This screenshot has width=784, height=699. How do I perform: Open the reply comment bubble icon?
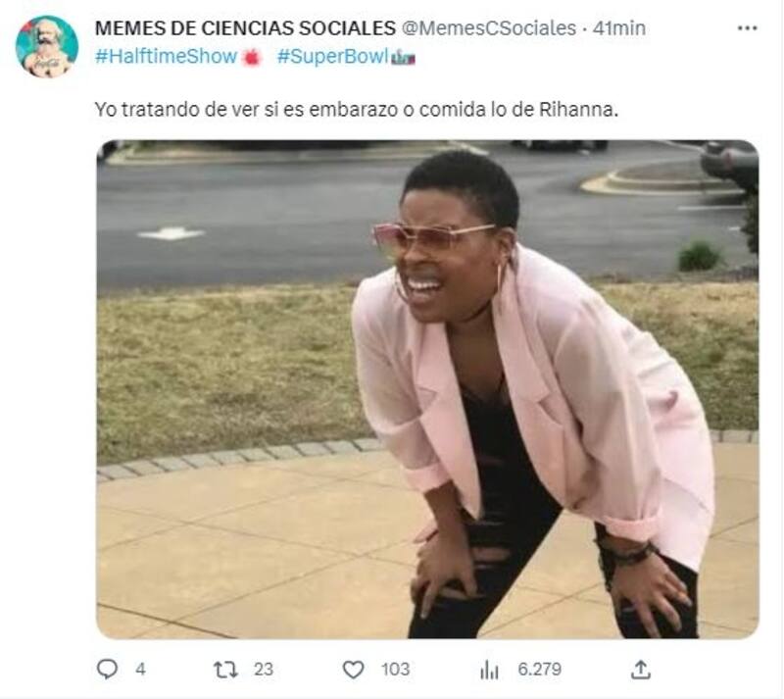[x=107, y=669]
